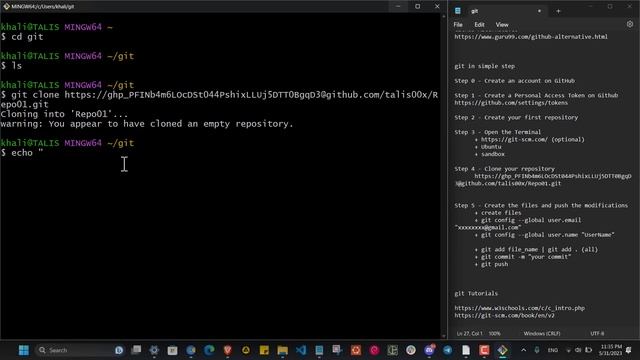
Task: Open the network icon in system tray
Action: [x=568, y=350]
